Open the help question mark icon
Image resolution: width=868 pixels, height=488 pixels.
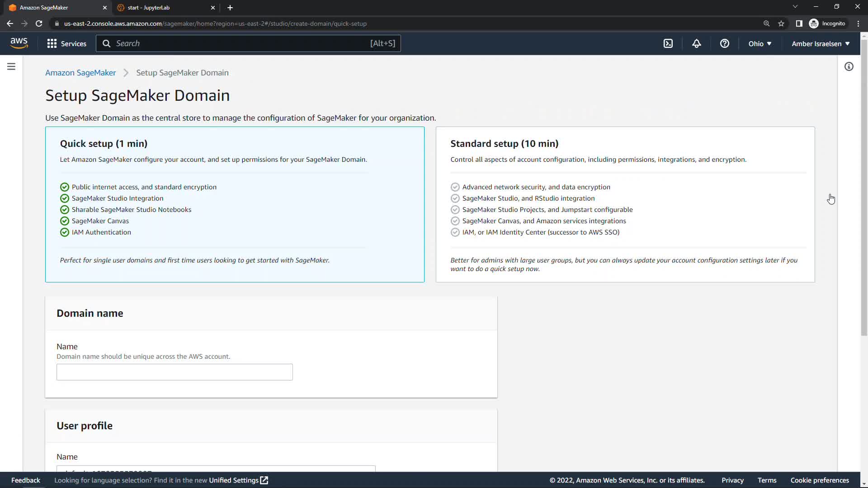click(724, 43)
